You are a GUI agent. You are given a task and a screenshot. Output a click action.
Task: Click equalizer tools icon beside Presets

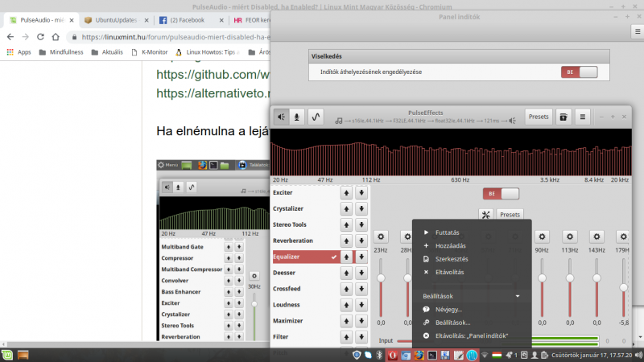point(486,214)
